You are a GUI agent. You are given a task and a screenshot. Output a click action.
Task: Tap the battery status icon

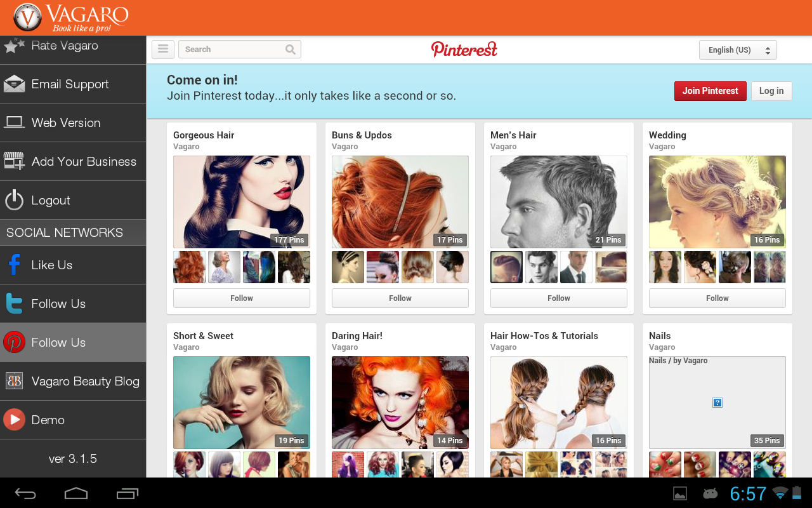click(797, 493)
